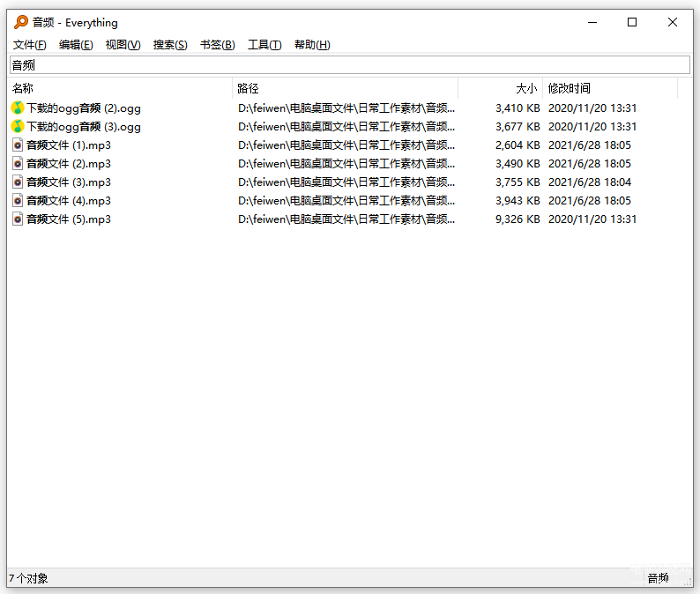Click the size value 9,326 KB
The image size is (700, 594).
point(518,219)
